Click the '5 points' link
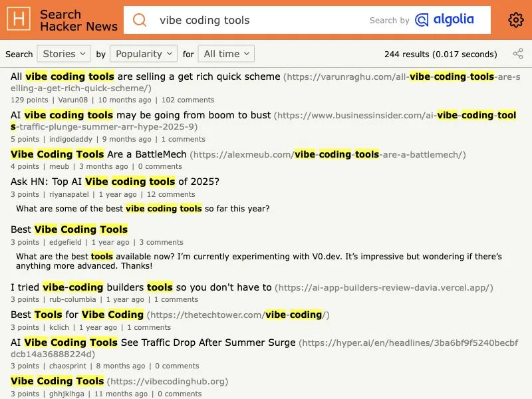This screenshot has width=532, height=399. click(25, 139)
